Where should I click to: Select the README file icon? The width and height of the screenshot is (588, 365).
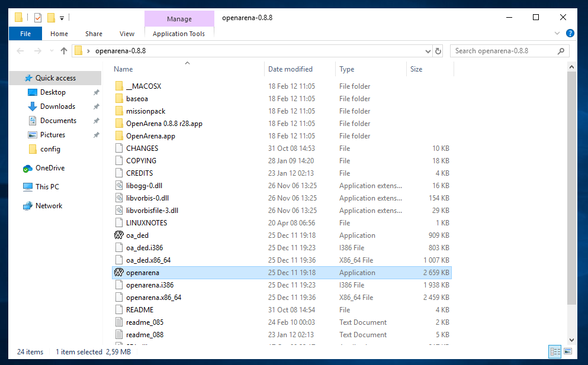coord(119,310)
